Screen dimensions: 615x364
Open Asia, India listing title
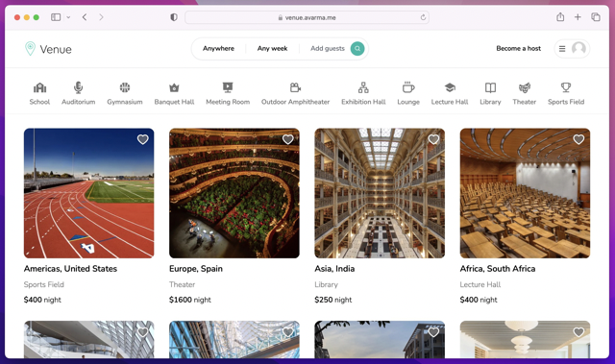(334, 268)
